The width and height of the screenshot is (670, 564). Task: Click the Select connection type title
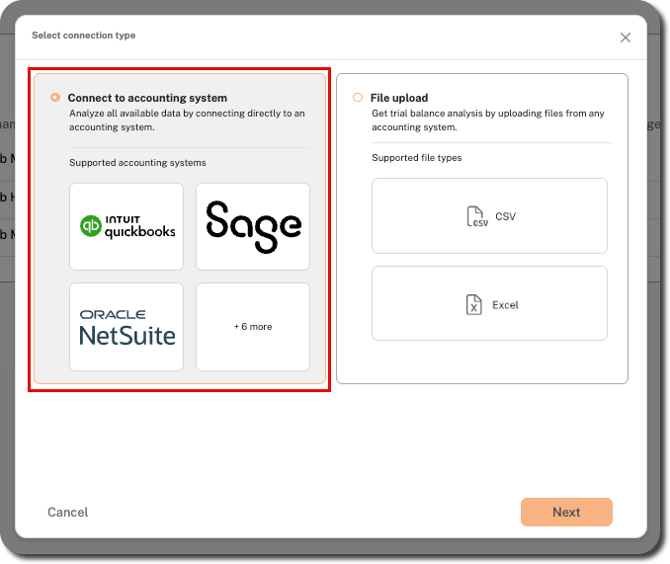pos(84,35)
